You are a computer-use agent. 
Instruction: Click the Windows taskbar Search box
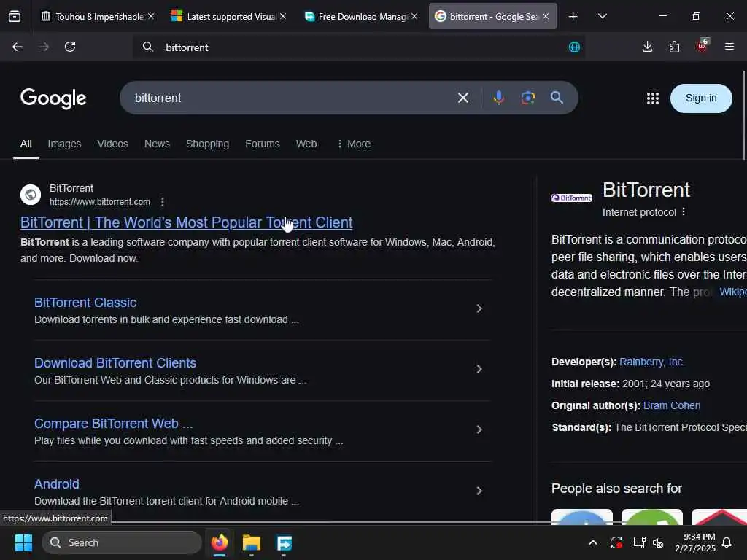tap(122, 542)
